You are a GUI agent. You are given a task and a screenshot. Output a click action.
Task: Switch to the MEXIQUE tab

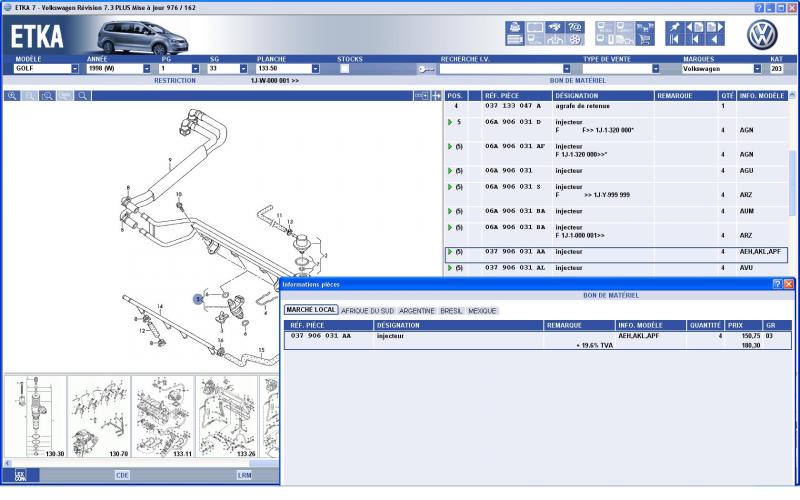click(482, 311)
